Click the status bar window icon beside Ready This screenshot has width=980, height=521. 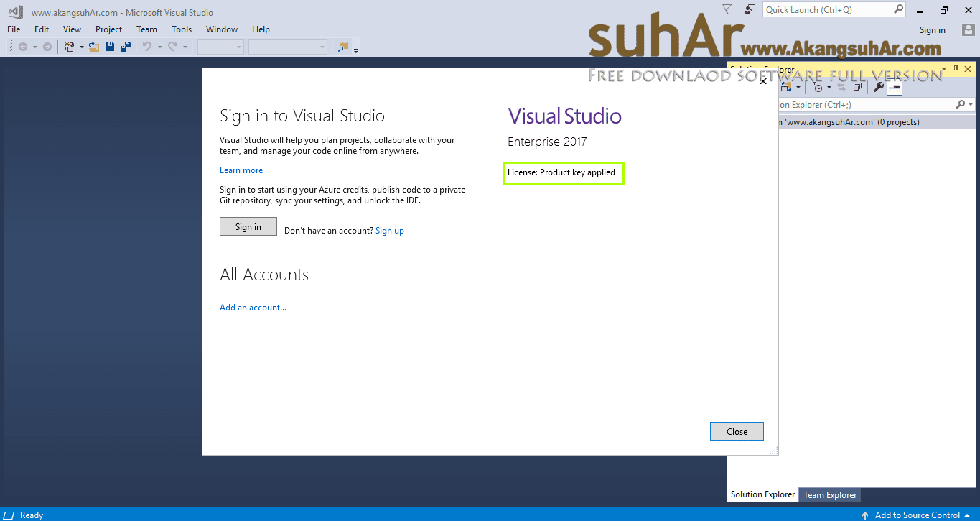click(9, 515)
